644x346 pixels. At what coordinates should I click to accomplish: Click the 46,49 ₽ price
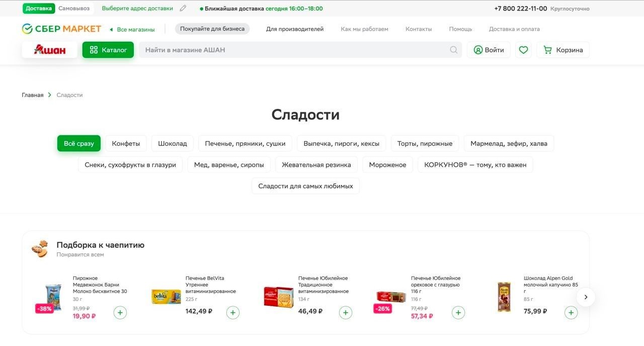tap(310, 311)
